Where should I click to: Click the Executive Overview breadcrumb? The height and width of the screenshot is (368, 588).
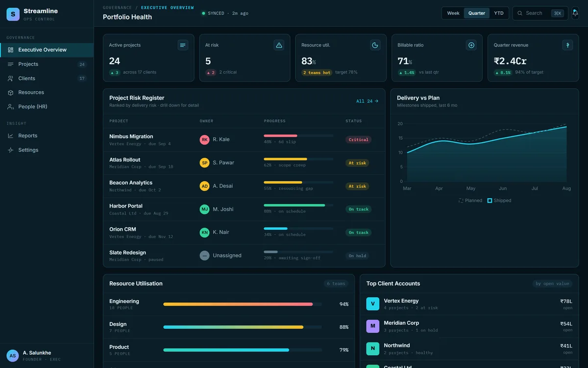point(167,8)
